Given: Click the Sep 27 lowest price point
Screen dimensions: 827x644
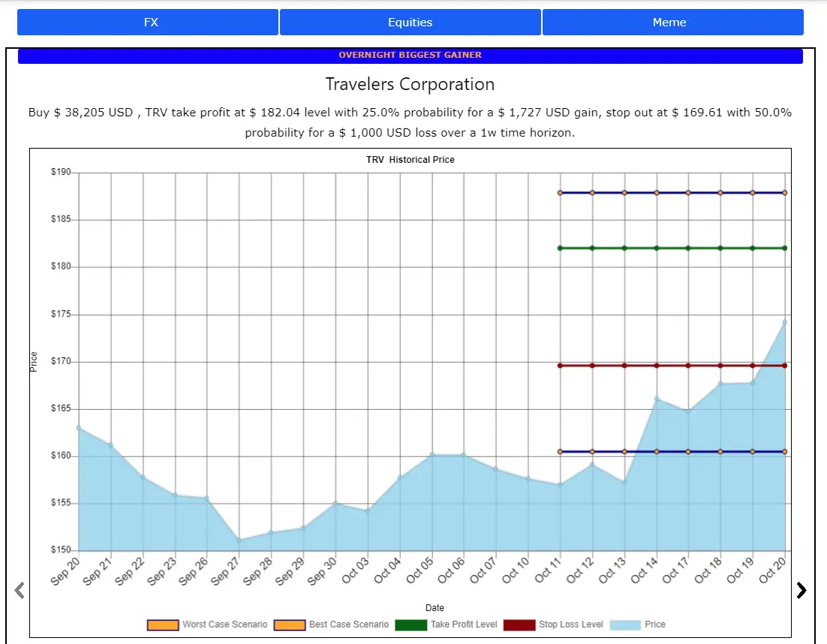Looking at the screenshot, I should pos(239,540).
